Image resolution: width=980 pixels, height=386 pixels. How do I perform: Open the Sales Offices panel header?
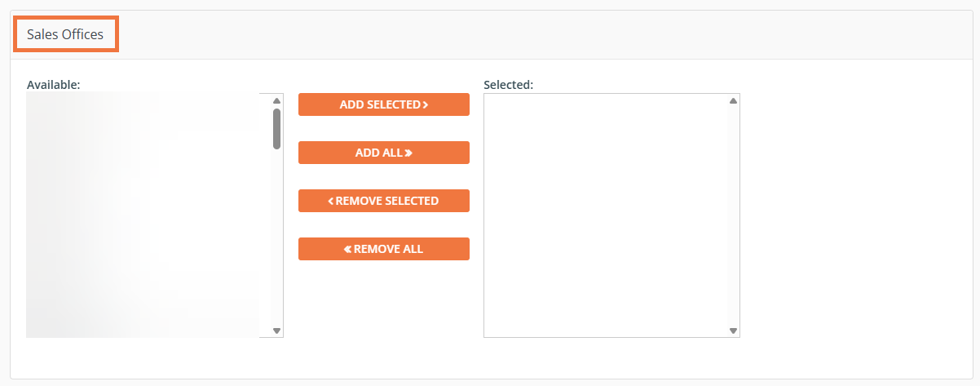point(65,34)
